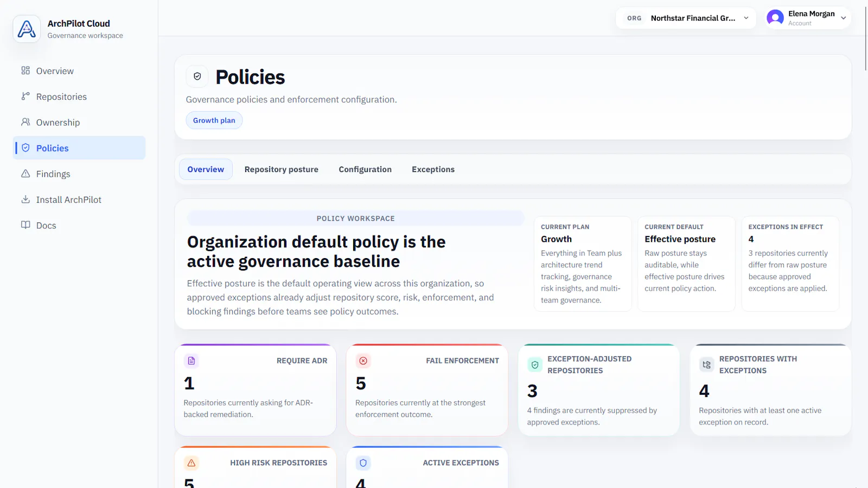This screenshot has height=488, width=868.
Task: Click the 'Organization default policy' headline
Action: (x=316, y=252)
